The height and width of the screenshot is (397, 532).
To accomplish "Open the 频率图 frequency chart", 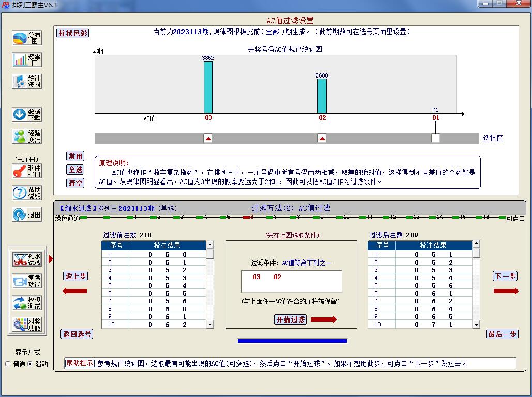I will coord(27,60).
